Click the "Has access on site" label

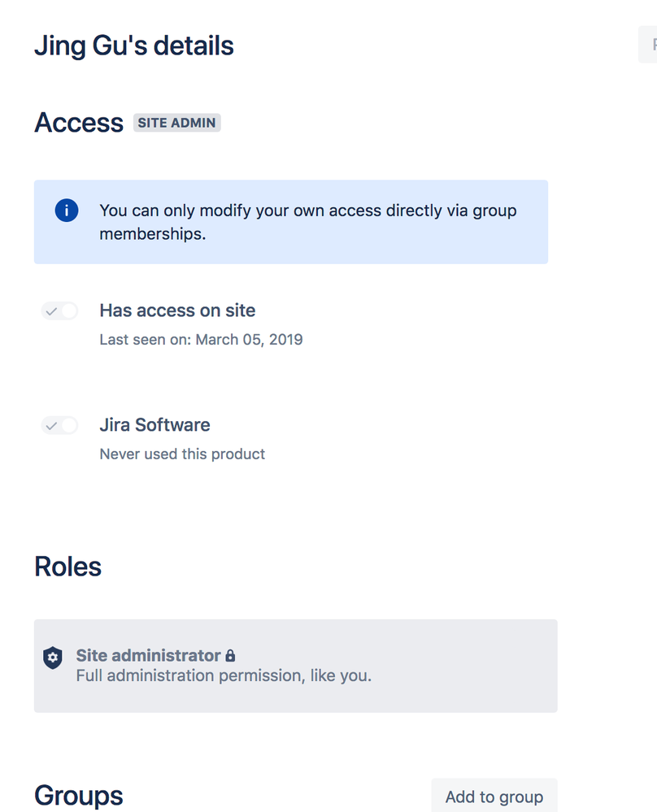point(176,310)
